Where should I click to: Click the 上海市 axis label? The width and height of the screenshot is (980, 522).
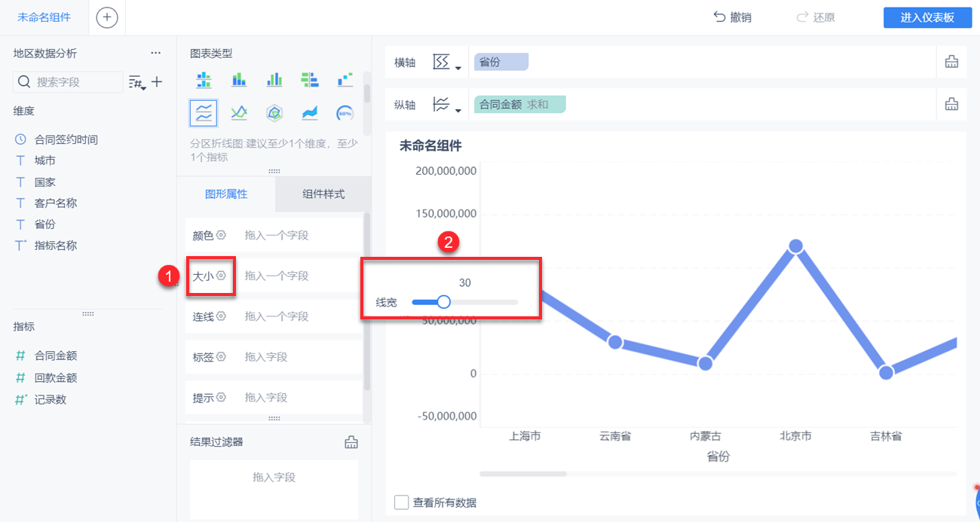pos(525,435)
